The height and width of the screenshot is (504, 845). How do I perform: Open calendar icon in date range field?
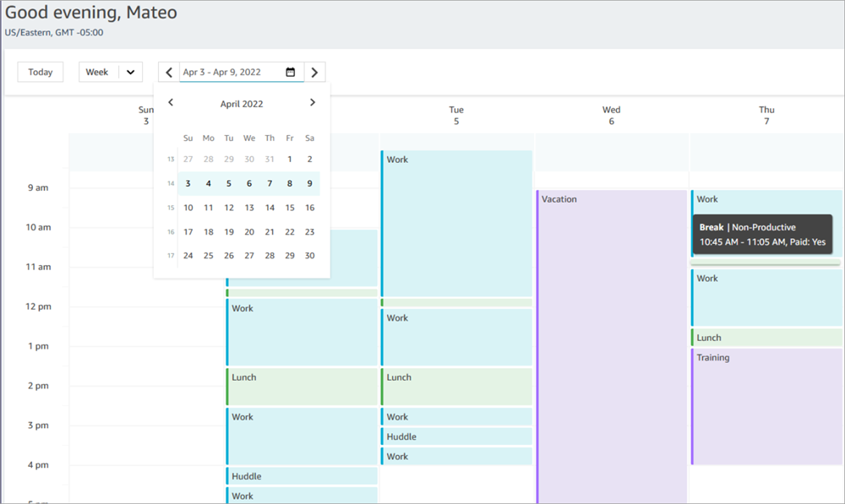coord(291,72)
